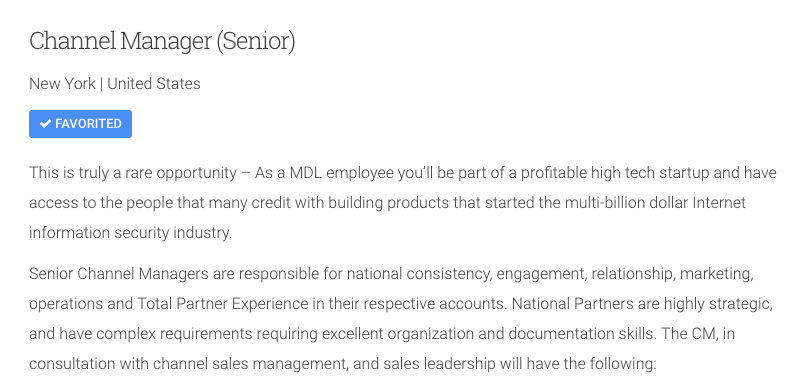Click the United States country text
Viewport: 804px width, 389px height.
(154, 84)
